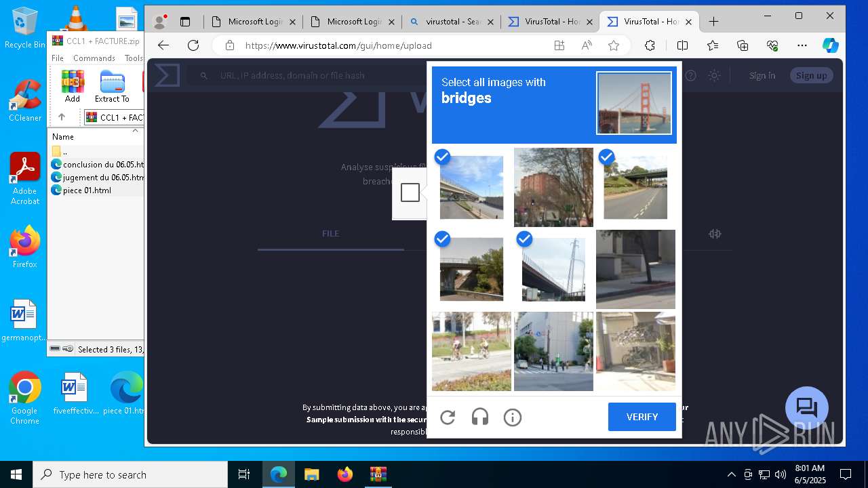Select the parked bicycles tile
Screen dimensions: 868x488
click(635, 351)
